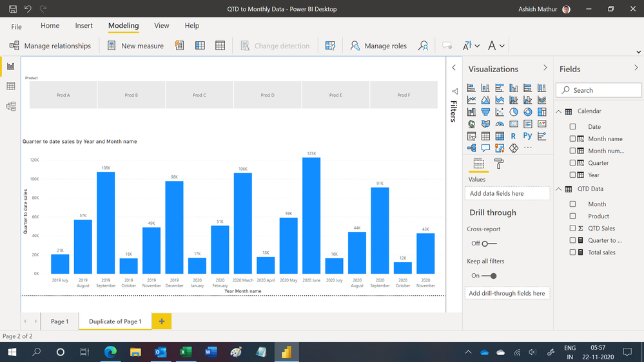Select the Prod D slicer tile
Screen dimensions: 644x362
268,95
